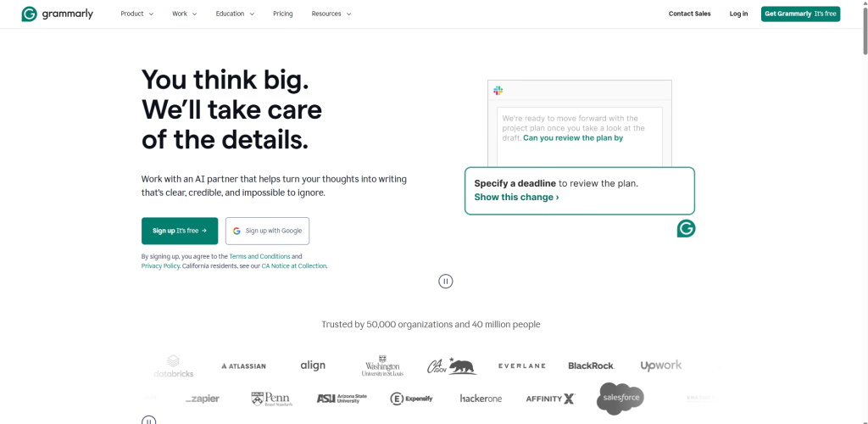Image resolution: width=868 pixels, height=424 pixels.
Task: Pause the logo carousel at bottom left
Action: tap(148, 420)
